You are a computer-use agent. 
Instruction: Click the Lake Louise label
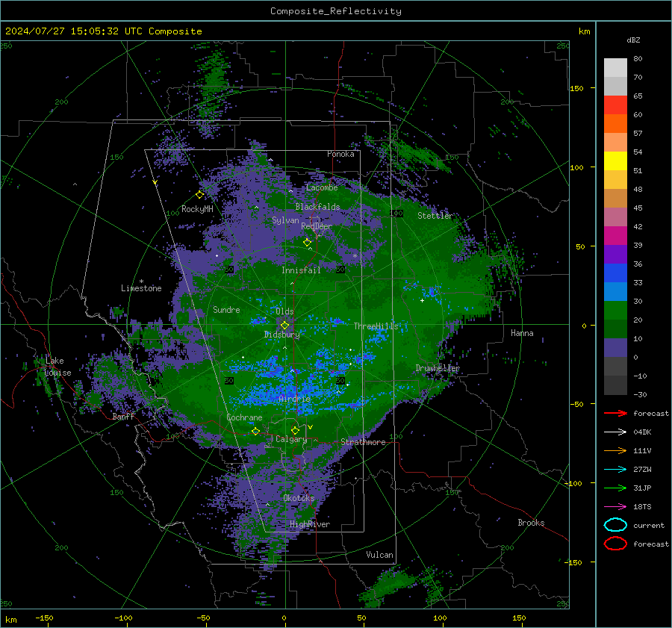click(x=57, y=367)
